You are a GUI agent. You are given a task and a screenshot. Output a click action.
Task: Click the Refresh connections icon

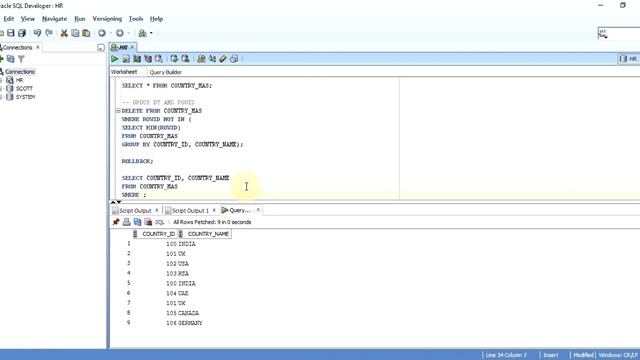(11, 59)
